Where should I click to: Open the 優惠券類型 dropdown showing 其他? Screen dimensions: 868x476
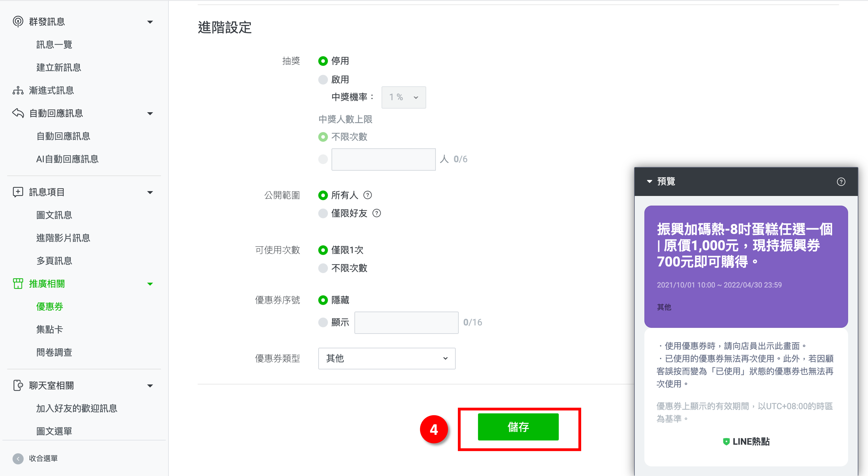386,358
